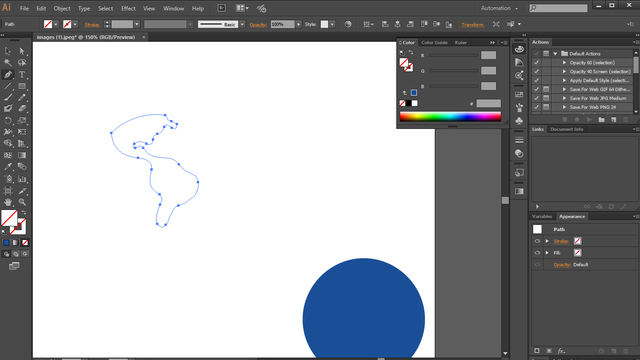Screen dimensions: 640x360
Task: Toggle checkmark for Opacity 40 Screen action
Action: [536, 71]
